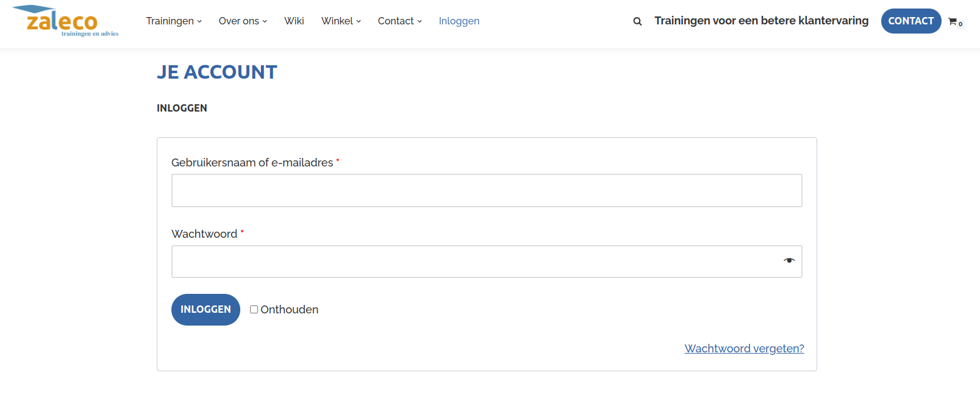
Task: Click into the Wachtwoord input field
Action: click(476, 262)
